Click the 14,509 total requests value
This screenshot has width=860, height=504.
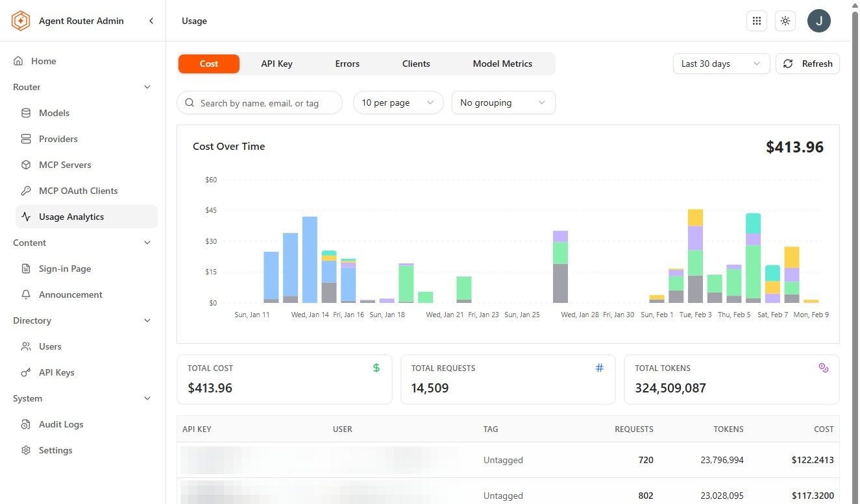[x=430, y=388]
